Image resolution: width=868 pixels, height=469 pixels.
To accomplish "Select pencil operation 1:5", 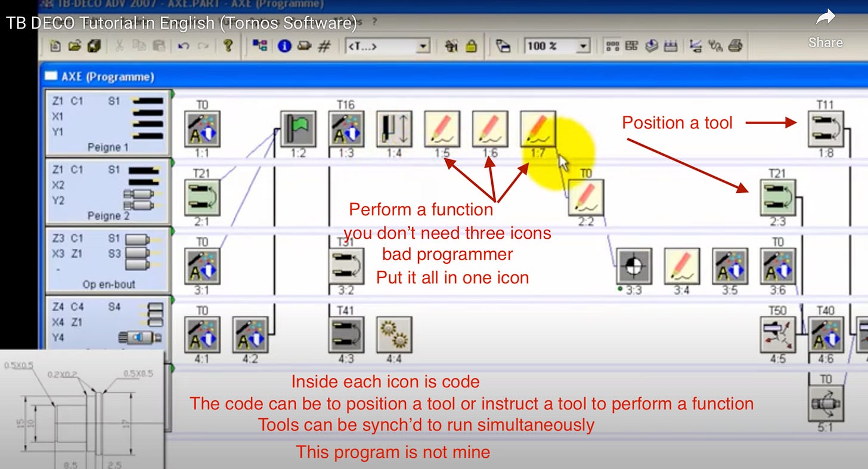I will (442, 129).
